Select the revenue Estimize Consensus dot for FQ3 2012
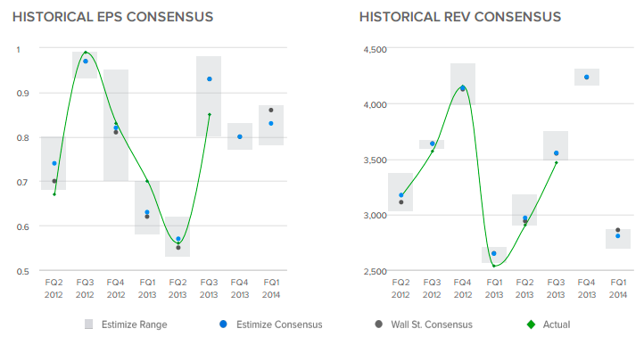 (x=433, y=144)
